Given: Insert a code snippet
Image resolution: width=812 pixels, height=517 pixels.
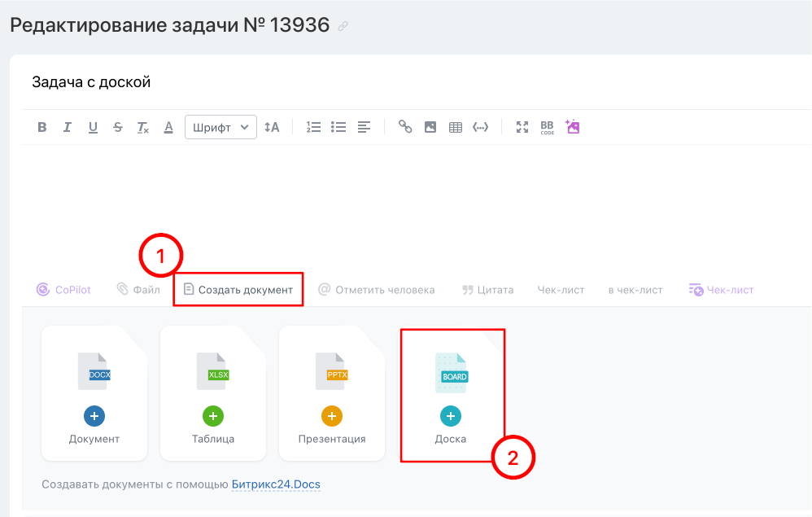Looking at the screenshot, I should 480,126.
